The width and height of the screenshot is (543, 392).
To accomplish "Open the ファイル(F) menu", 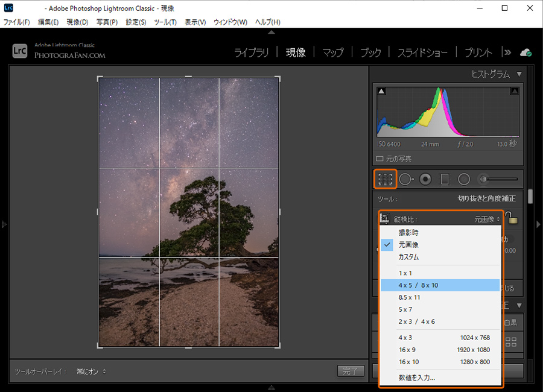I will (x=17, y=22).
